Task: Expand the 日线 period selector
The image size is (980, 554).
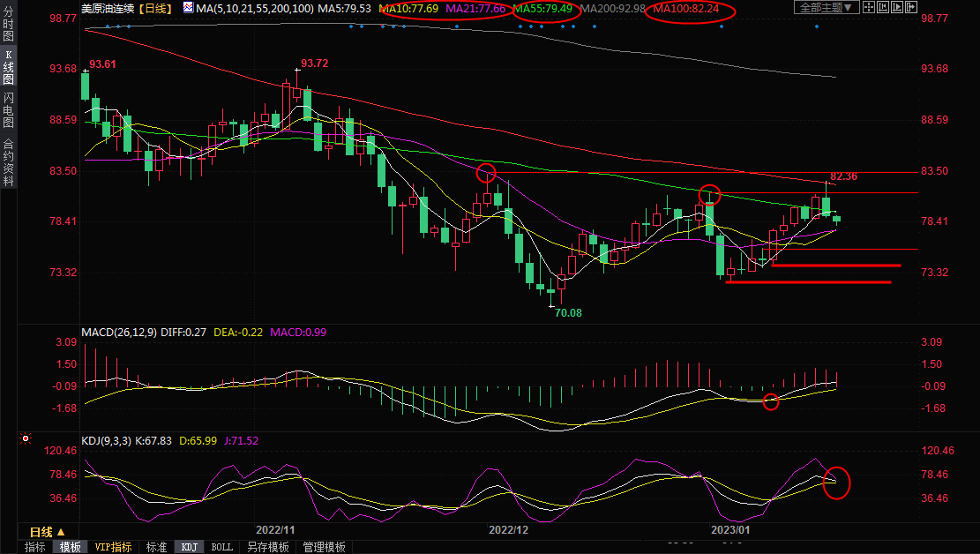Action: pos(47,532)
